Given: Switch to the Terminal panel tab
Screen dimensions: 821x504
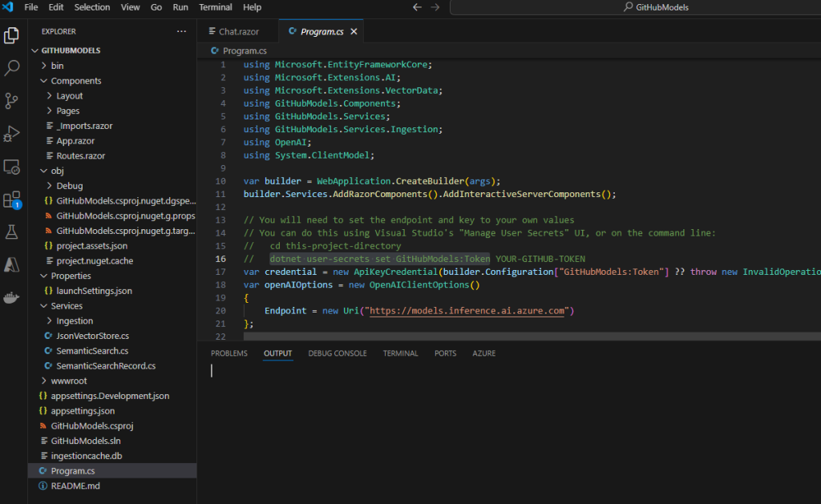Looking at the screenshot, I should click(x=401, y=353).
